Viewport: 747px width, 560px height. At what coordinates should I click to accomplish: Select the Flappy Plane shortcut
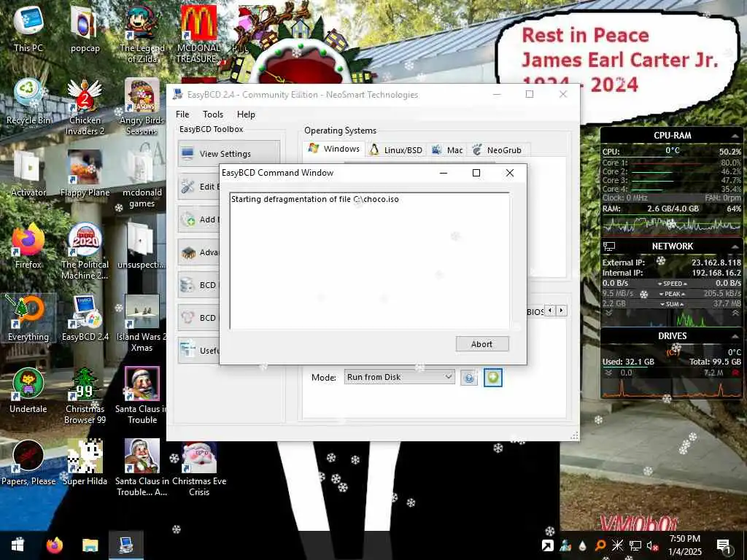(x=85, y=174)
